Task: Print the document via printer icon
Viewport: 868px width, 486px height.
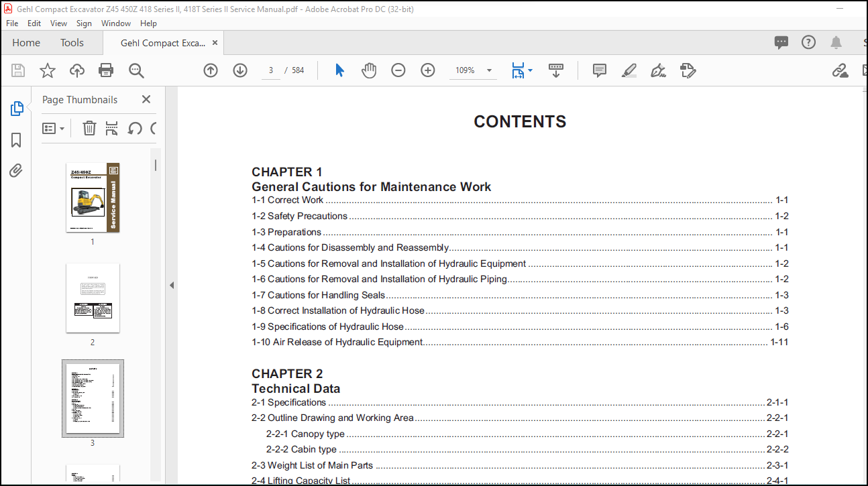Action: (106, 70)
